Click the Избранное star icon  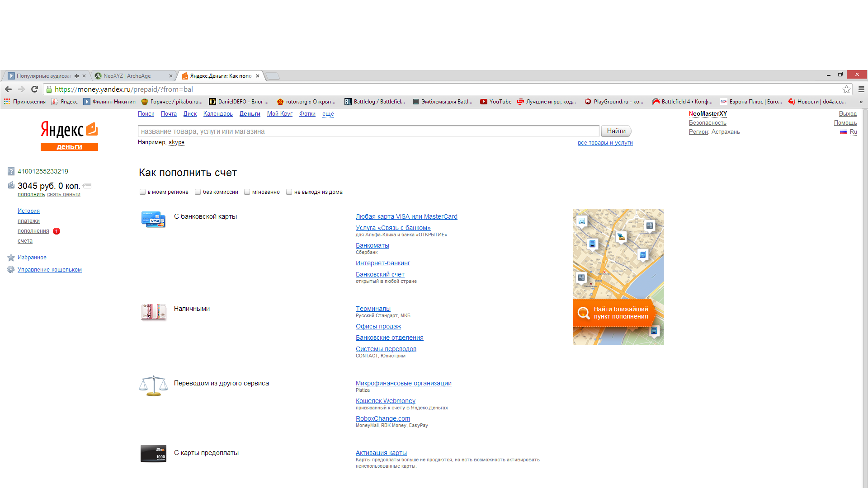[11, 258]
